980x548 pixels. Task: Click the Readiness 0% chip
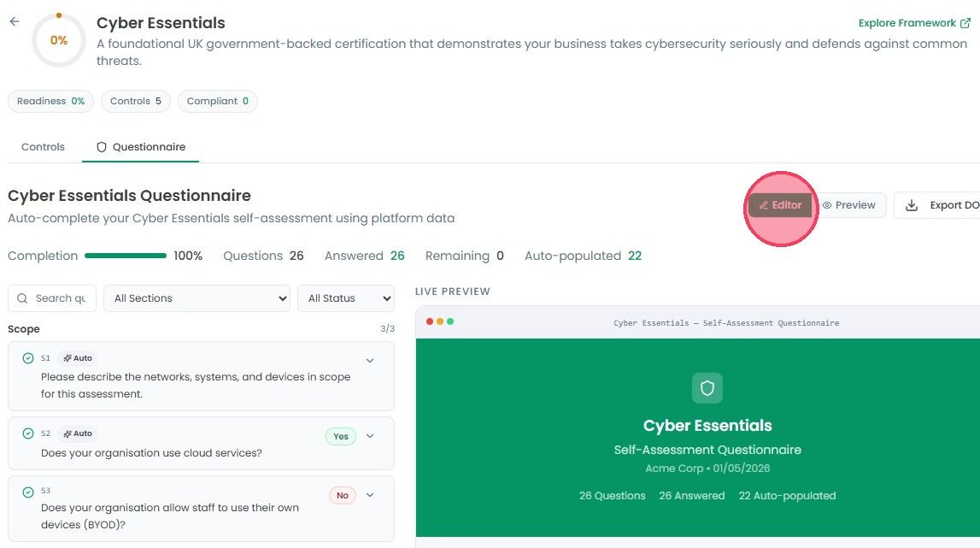coord(50,102)
